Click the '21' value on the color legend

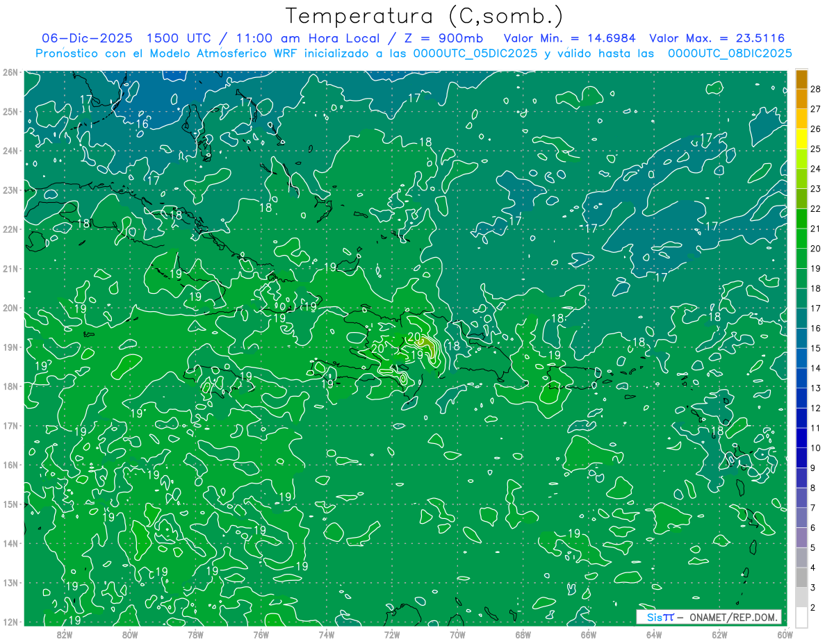coord(815,229)
